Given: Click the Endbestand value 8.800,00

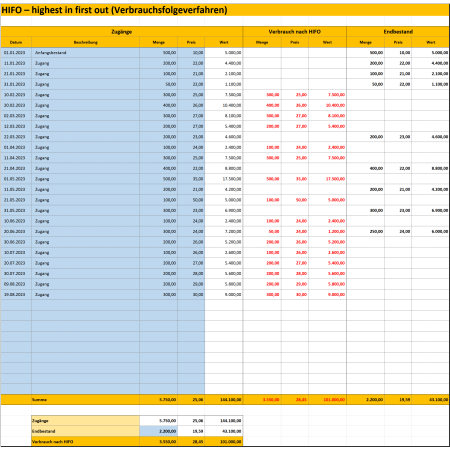Looking at the screenshot, I should (431, 168).
